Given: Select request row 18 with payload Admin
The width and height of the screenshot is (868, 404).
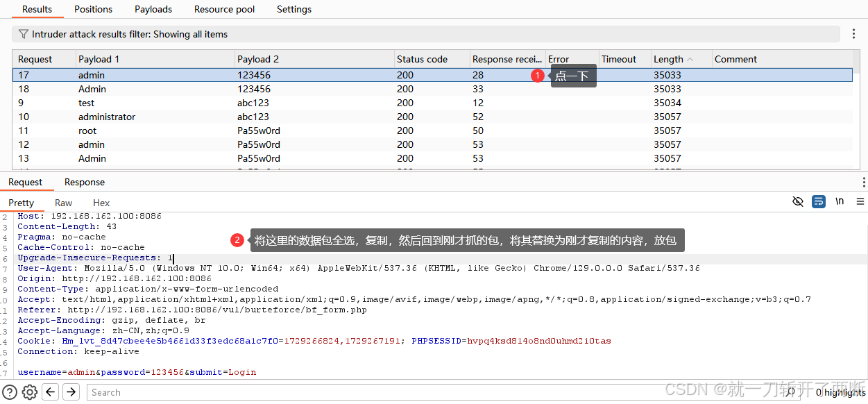Looking at the screenshot, I should [432, 89].
